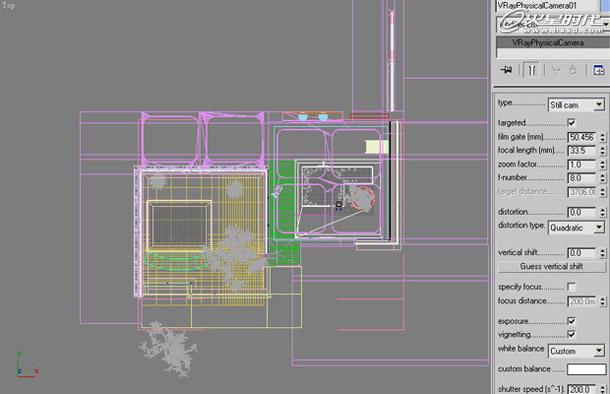
Task: Toggle the targeted checkbox
Action: (571, 123)
